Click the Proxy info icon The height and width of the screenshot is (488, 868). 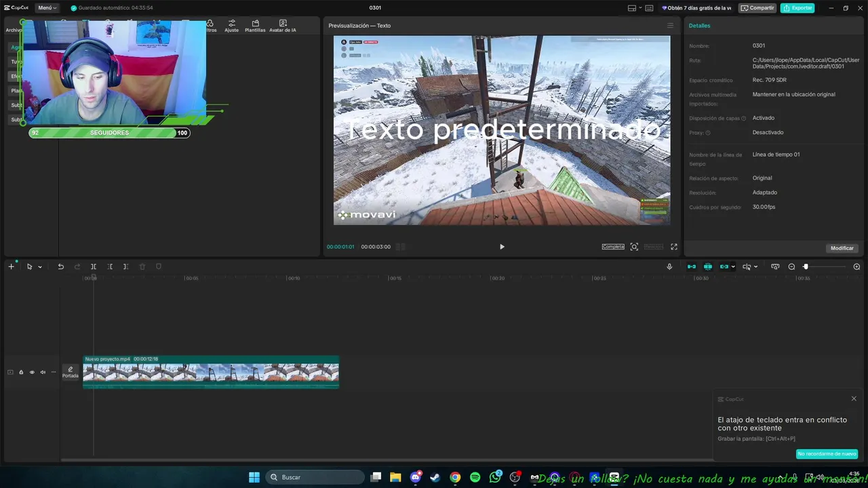point(708,133)
